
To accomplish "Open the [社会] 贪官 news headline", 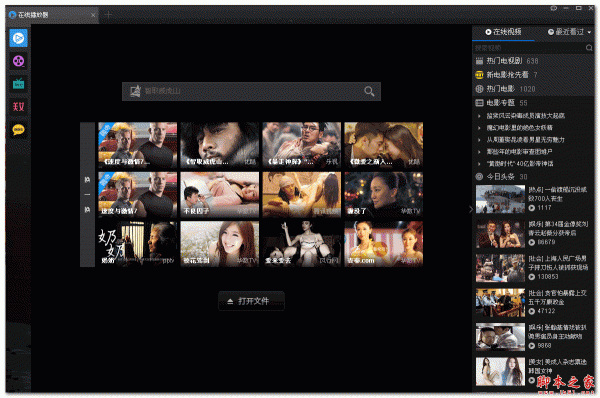I will 557,297.
